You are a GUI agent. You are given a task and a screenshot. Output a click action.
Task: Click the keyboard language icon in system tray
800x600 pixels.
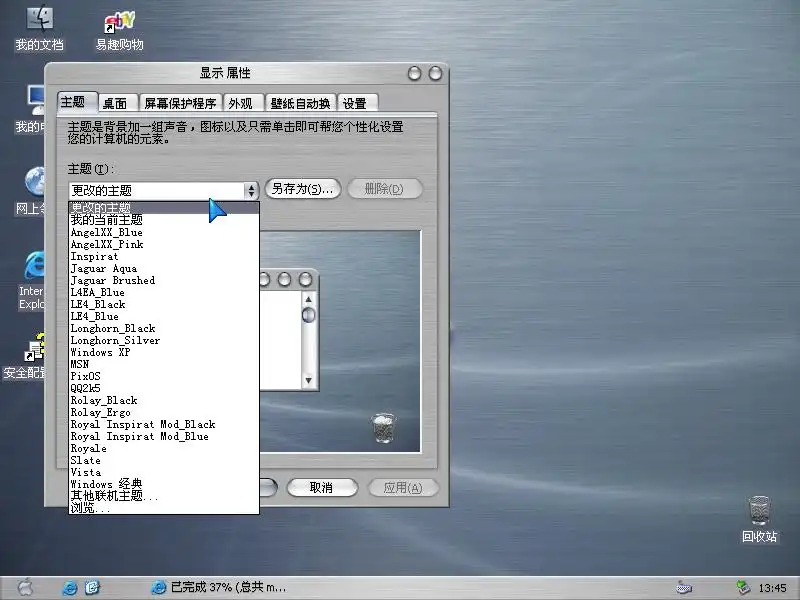click(x=684, y=588)
